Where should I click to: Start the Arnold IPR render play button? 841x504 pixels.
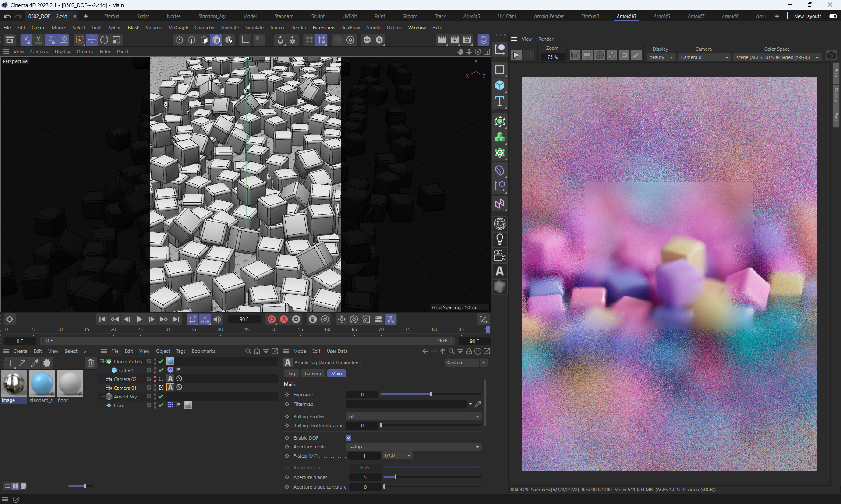(516, 56)
